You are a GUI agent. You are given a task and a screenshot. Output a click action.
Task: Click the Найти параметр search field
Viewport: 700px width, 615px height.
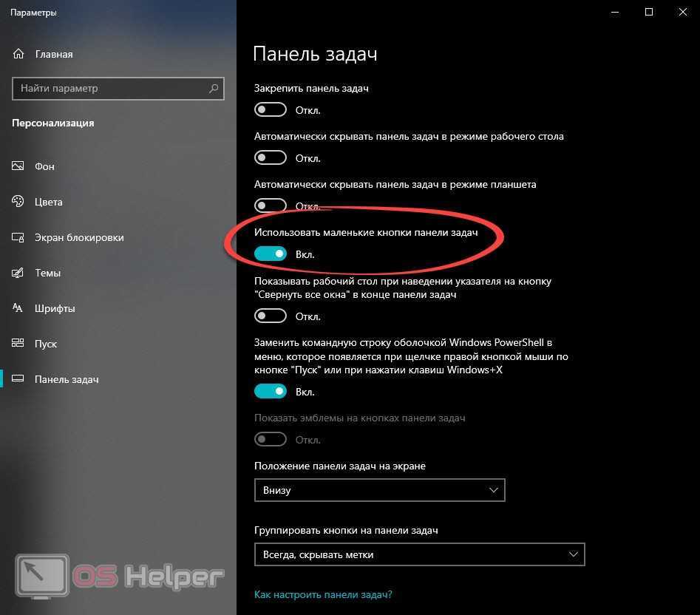[118, 89]
